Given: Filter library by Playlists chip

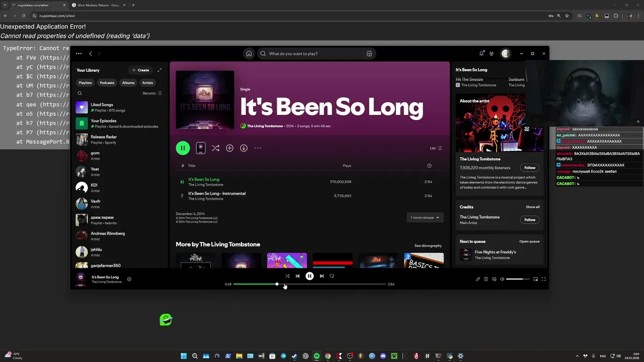Looking at the screenshot, I should pyautogui.click(x=85, y=82).
